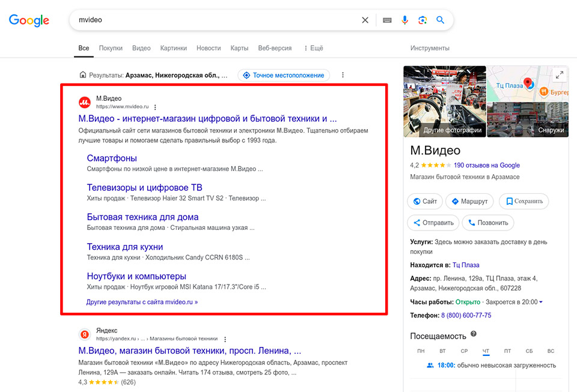Switch to Веб-версия tab

(275, 48)
